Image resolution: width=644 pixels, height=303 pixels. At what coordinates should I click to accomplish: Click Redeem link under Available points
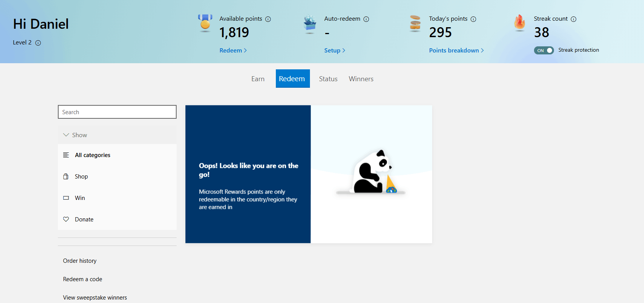tap(233, 50)
